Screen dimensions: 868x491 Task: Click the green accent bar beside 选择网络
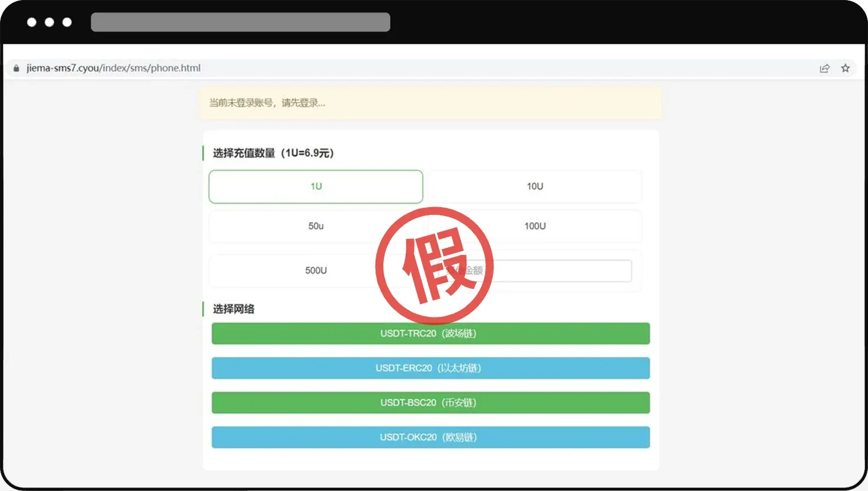pos(202,309)
